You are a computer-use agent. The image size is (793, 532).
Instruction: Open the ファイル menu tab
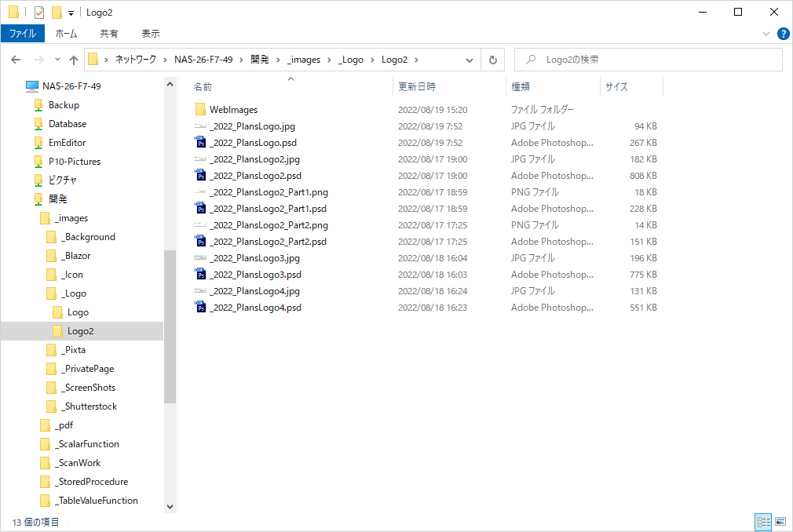22,34
